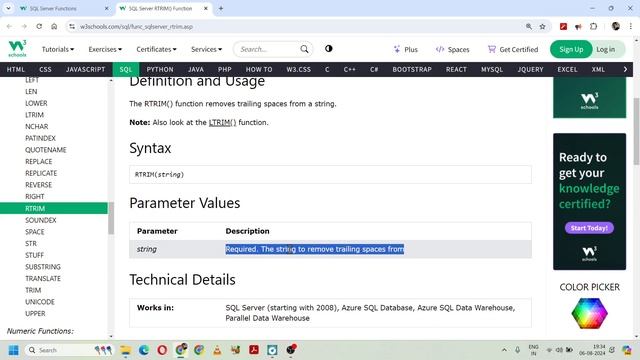Open the color picker hexagon
This screenshot has height=360, width=640.
(589, 313)
